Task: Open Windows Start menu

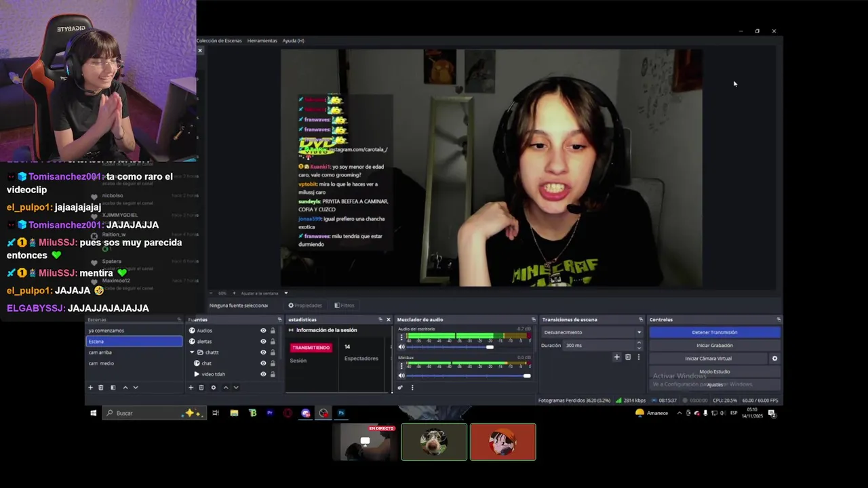Action: [94, 413]
